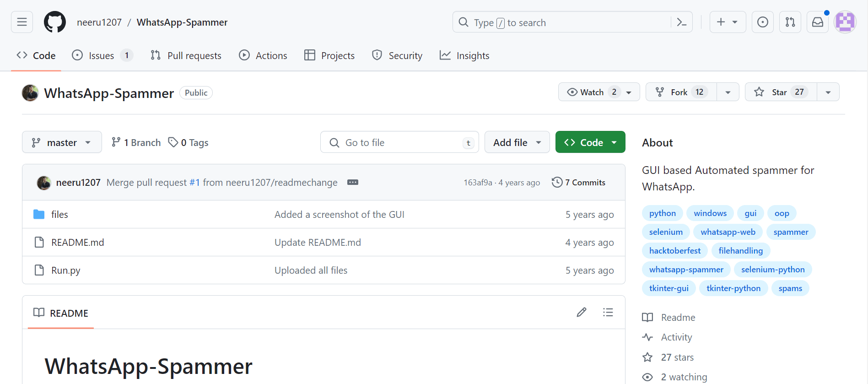
Task: Open the notifications inbox
Action: point(817,22)
